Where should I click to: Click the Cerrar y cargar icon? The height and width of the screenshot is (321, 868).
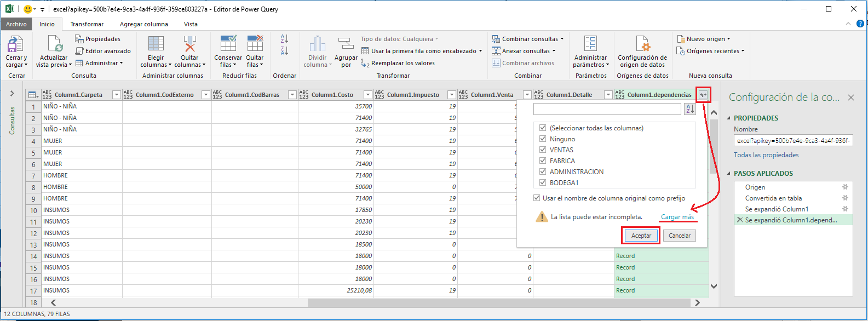click(15, 45)
